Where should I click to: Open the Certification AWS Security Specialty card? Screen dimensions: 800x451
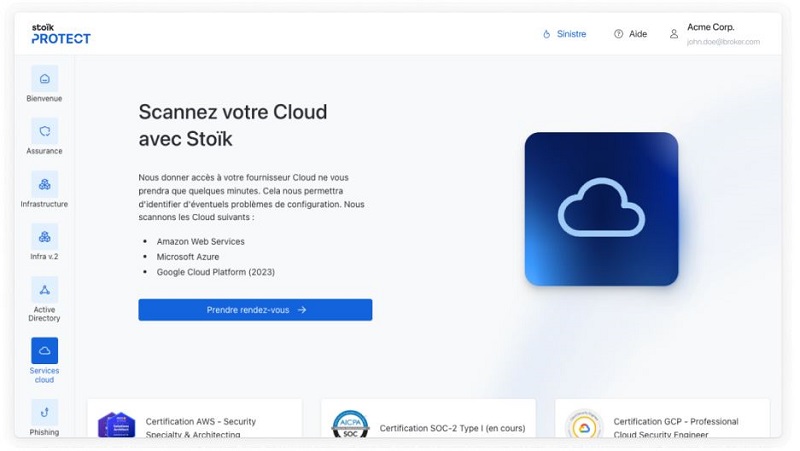[x=195, y=420]
